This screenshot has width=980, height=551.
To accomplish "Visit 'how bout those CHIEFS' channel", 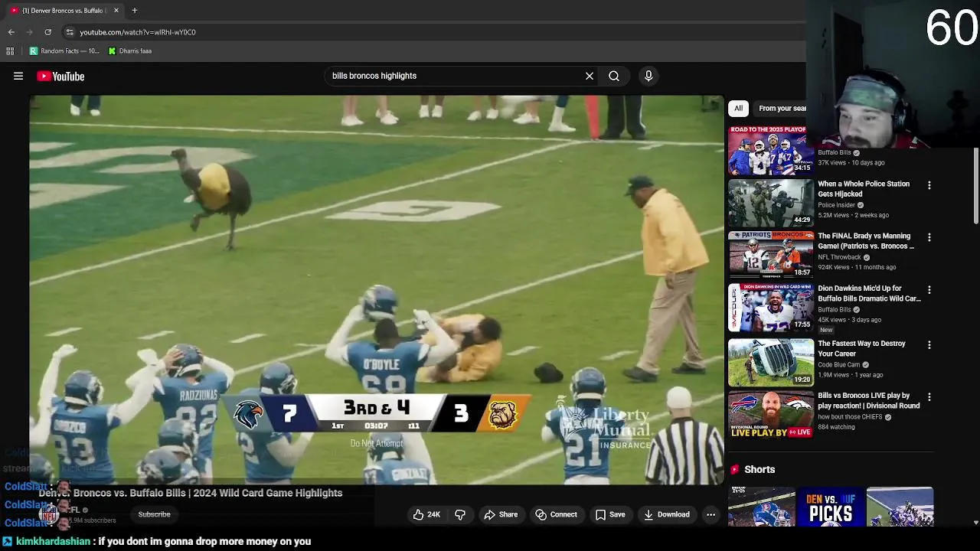I will coord(850,417).
